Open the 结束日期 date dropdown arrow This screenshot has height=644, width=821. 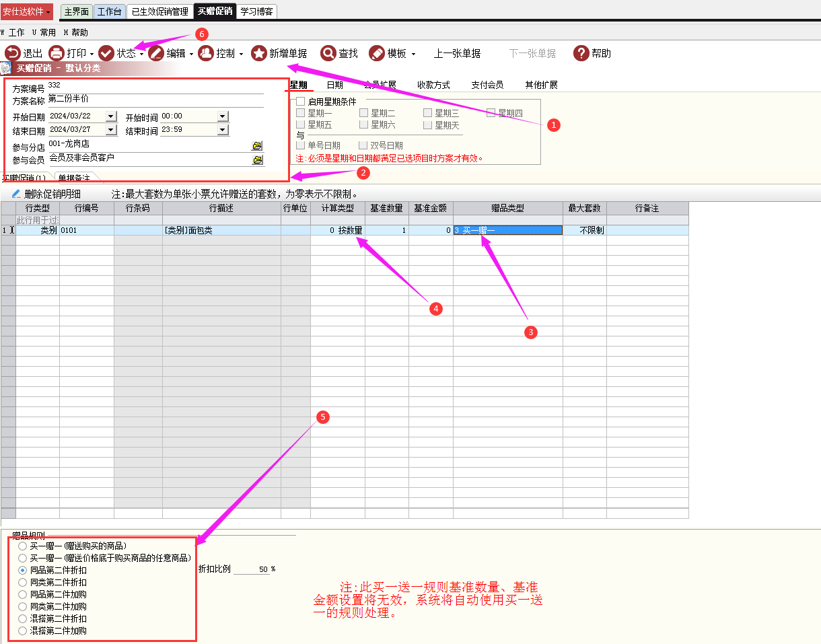coord(111,129)
